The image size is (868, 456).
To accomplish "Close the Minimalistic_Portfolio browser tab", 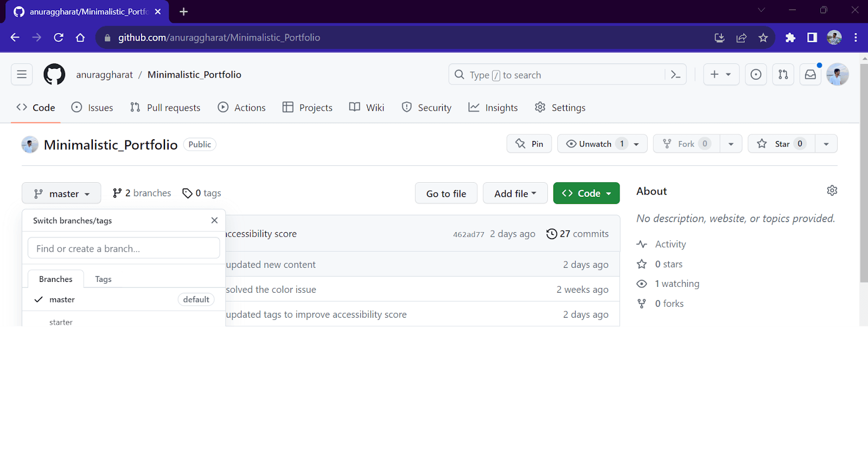I will [158, 11].
